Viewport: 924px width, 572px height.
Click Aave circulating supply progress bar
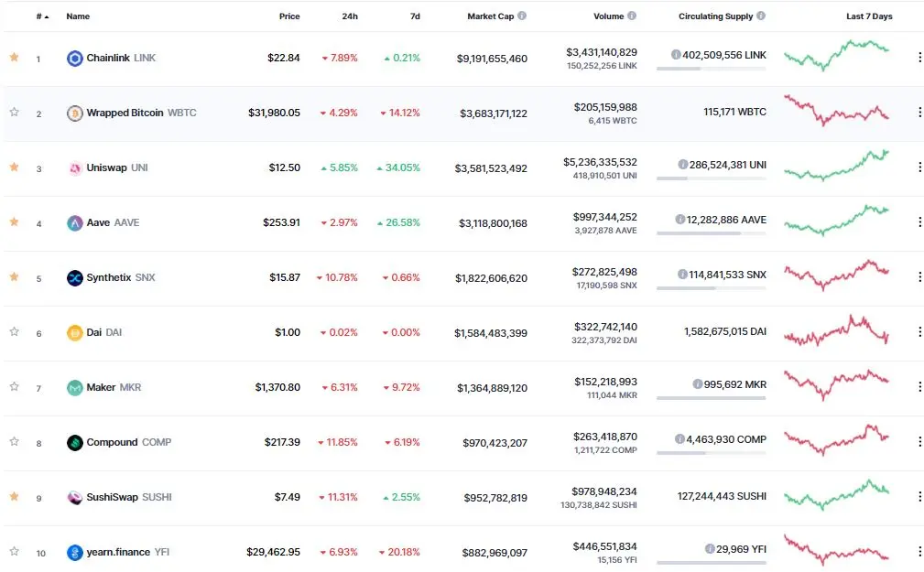(x=712, y=233)
